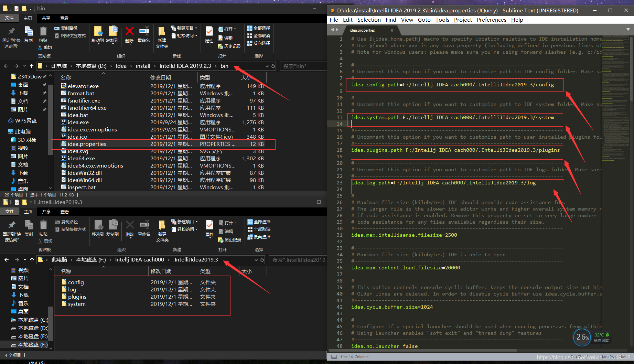This screenshot has height=364, width=634.
Task: Expand address history dropdown in .IntelliJIdea2019.3 window
Action: (256, 260)
